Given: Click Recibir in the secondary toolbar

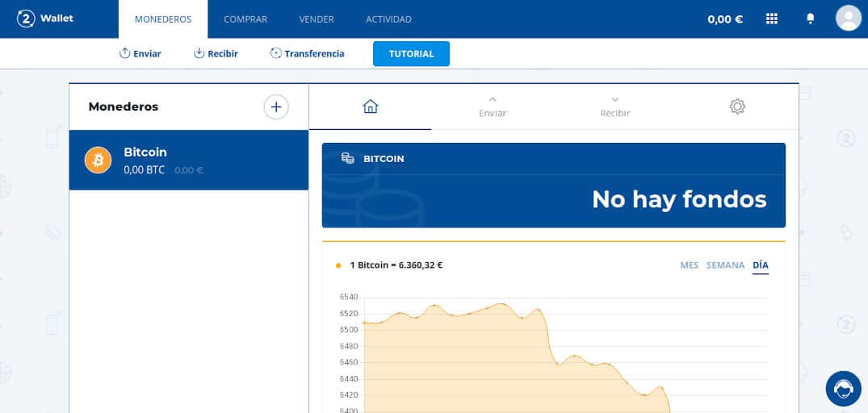Looking at the screenshot, I should coord(216,53).
